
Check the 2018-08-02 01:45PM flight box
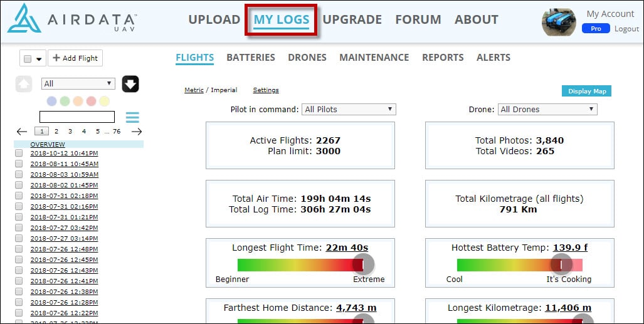(x=19, y=186)
